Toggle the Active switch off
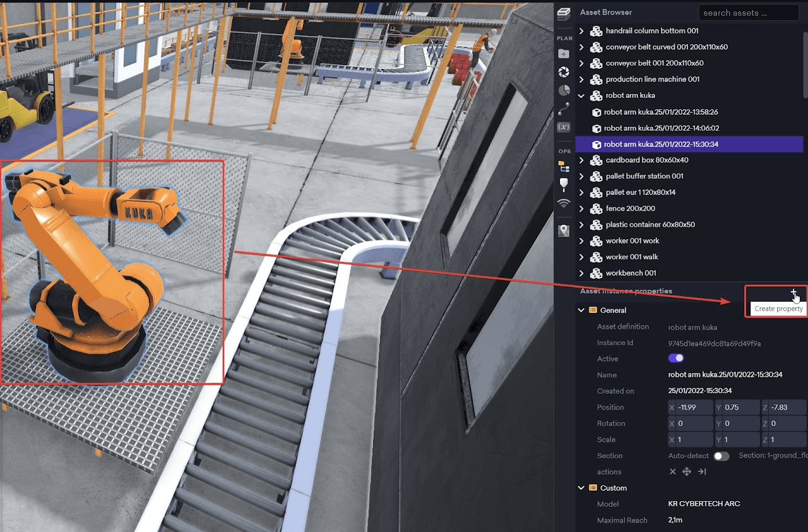The image size is (808, 532). [676, 358]
